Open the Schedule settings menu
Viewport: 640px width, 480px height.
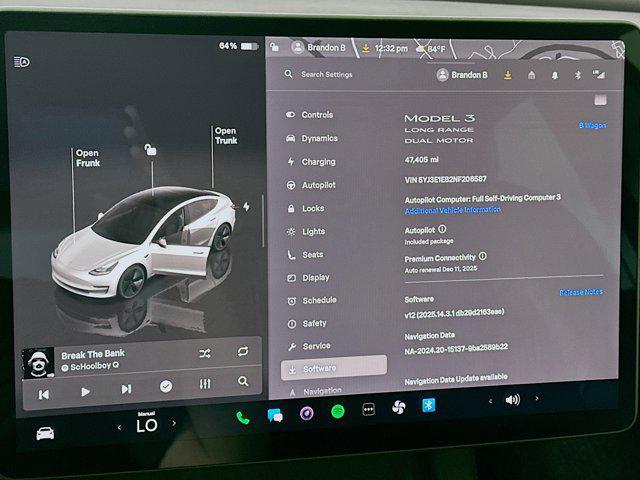[x=312, y=300]
